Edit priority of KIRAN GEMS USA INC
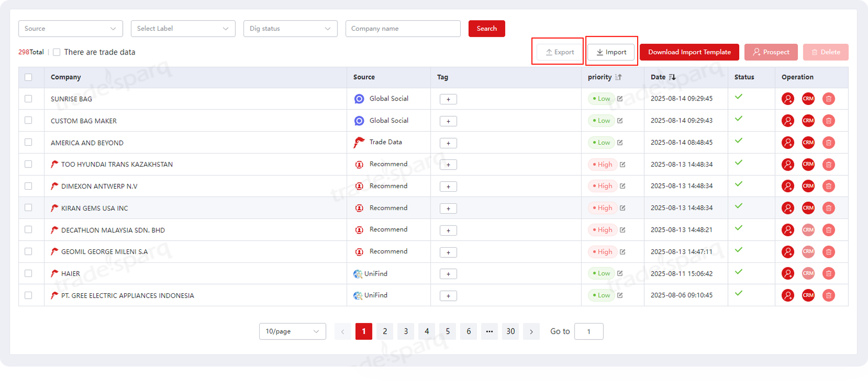This screenshot has height=381, width=868. click(622, 208)
